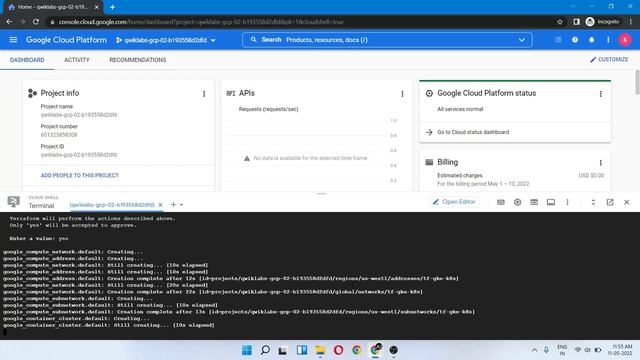
Task: Go back in browser history
Action: coord(9,22)
